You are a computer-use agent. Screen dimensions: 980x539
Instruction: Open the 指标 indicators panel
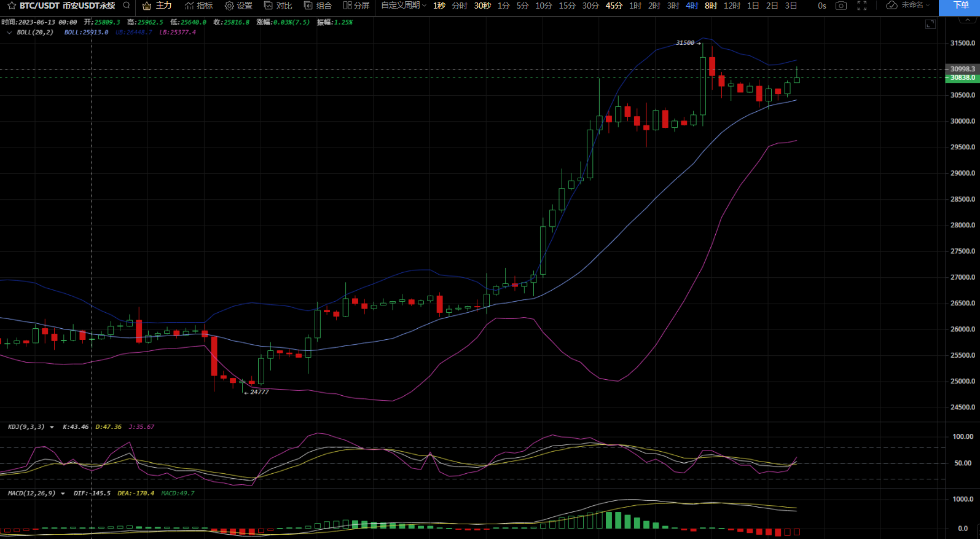198,6
